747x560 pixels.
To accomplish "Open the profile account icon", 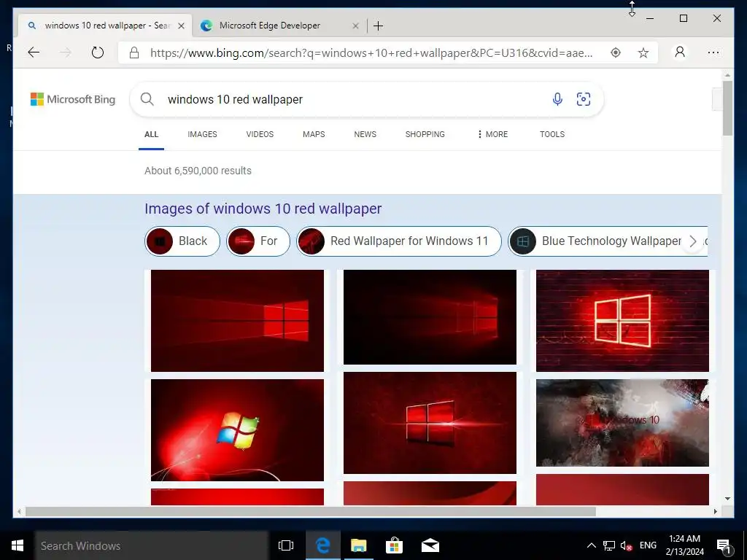I will click(680, 52).
